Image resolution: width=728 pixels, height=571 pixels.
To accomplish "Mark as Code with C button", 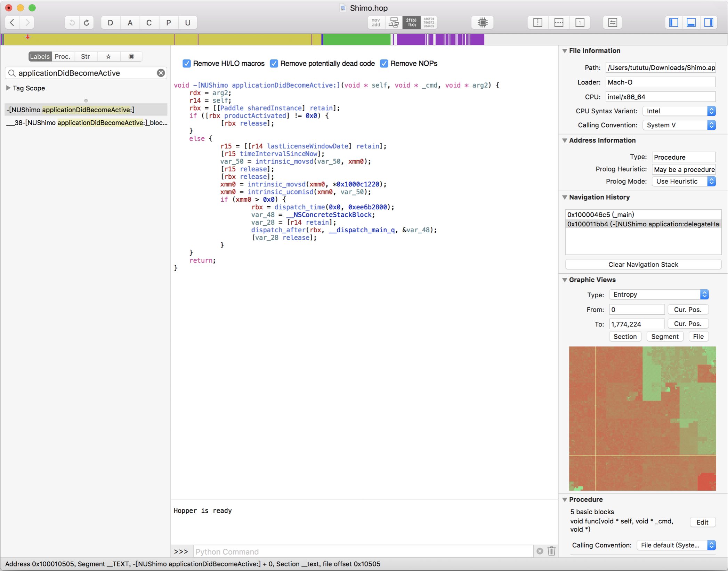I will pos(149,23).
